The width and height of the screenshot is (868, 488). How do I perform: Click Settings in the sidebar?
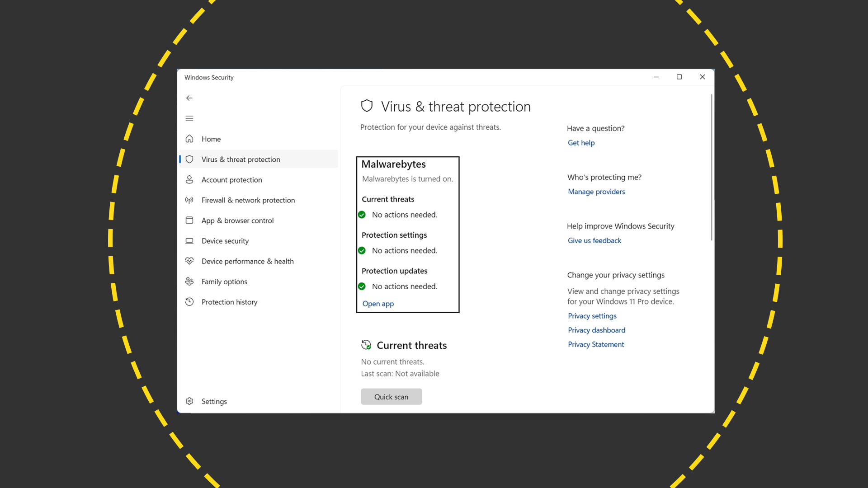tap(214, 401)
